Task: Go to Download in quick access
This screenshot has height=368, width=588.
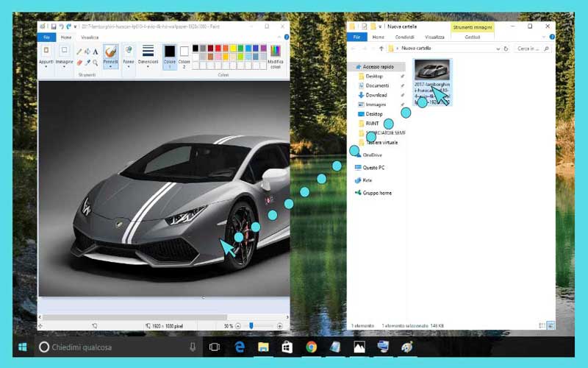Action: pyautogui.click(x=376, y=95)
